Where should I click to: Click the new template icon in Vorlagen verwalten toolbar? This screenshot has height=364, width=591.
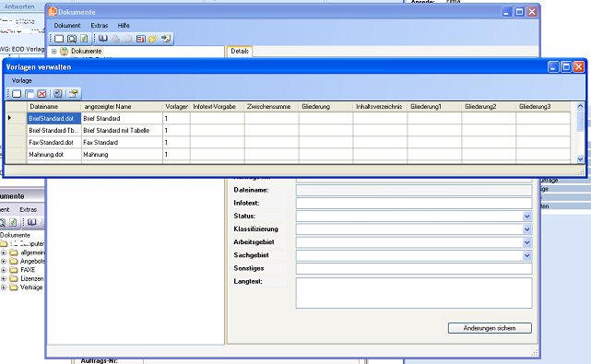pyautogui.click(x=17, y=94)
